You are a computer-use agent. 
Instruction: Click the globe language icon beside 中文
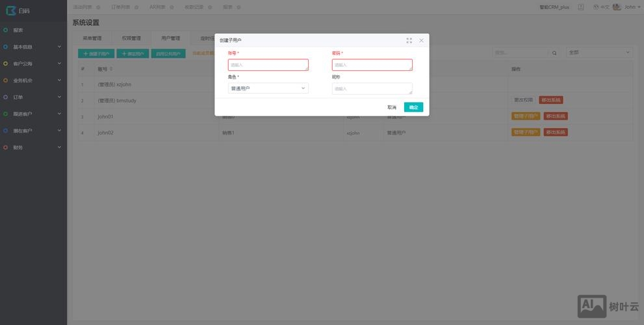coord(596,7)
